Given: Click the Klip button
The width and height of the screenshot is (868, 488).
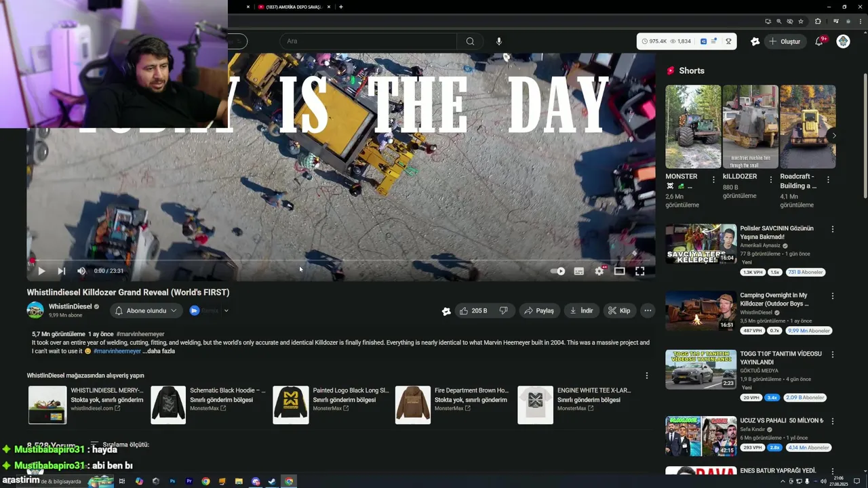Looking at the screenshot, I should coord(619,310).
